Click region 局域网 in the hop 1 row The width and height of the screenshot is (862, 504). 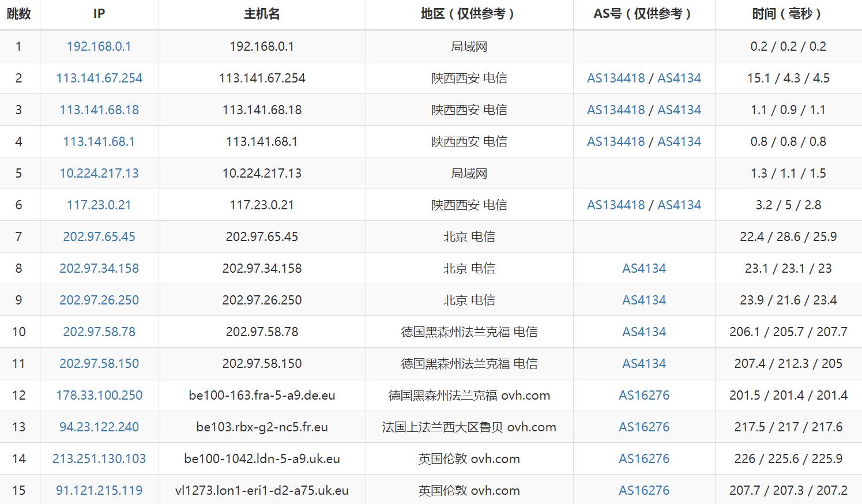[x=469, y=46]
